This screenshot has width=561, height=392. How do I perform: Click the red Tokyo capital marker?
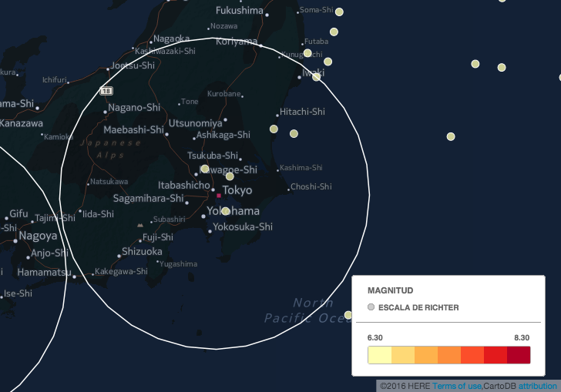pos(218,196)
